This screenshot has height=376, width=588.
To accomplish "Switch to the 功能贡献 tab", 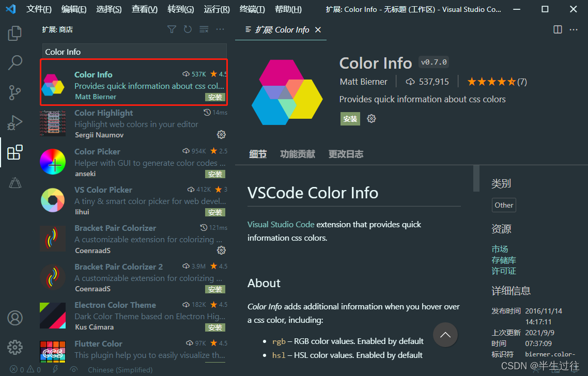I will tap(298, 154).
